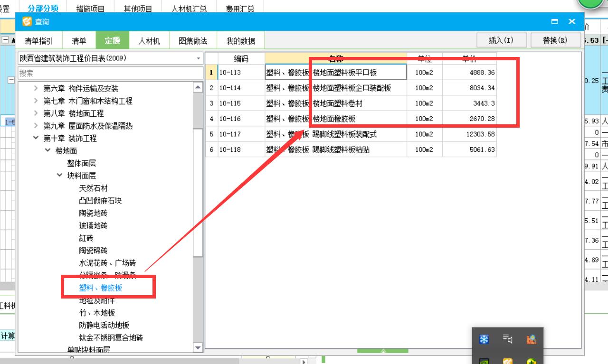Select the 定额 tab

[x=112, y=41]
